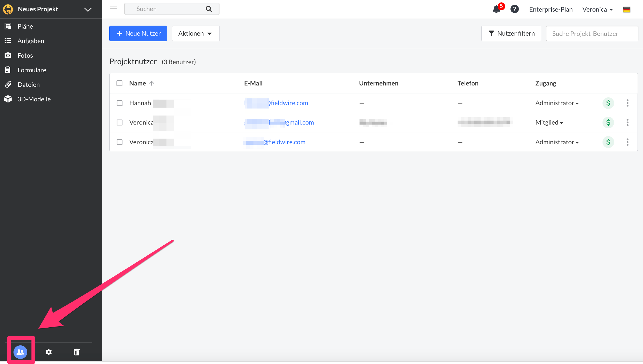The height and width of the screenshot is (364, 643).
Task: Expand the Neues Projekt project switcher
Action: (88, 9)
